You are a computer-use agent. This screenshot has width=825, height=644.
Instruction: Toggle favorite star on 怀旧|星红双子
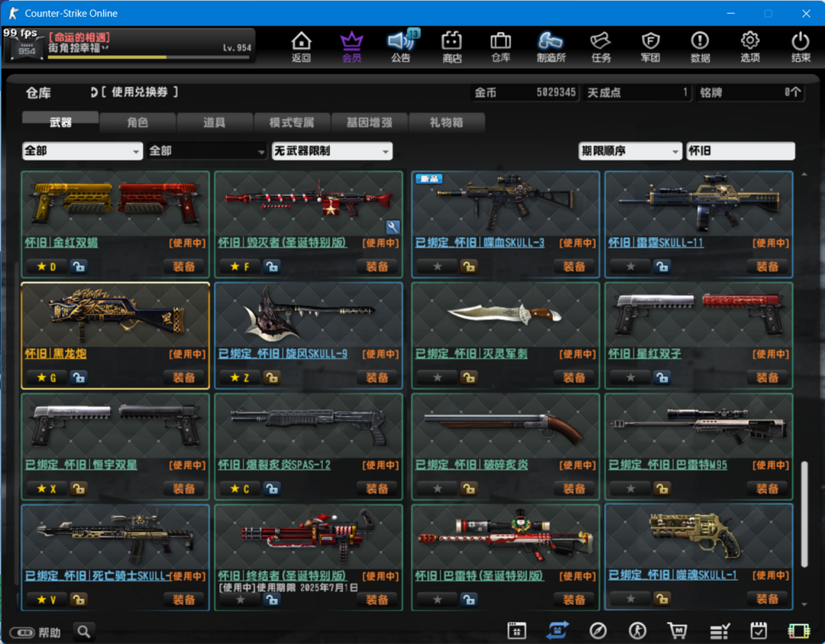[x=630, y=377]
